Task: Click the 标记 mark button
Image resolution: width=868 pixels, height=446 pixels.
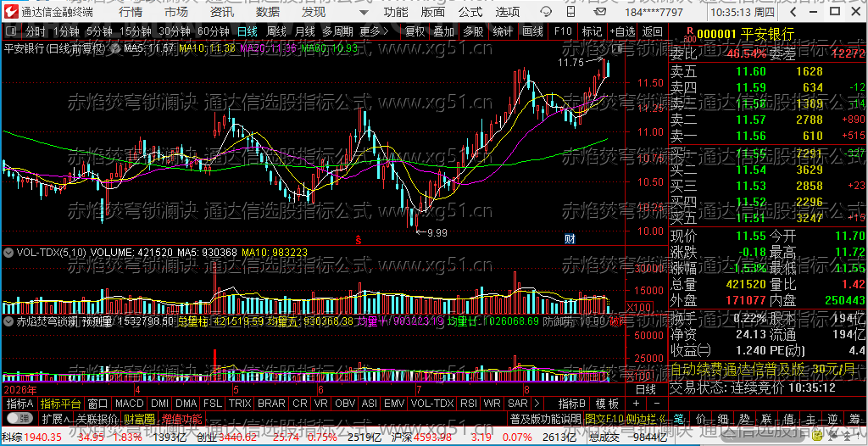Action: coord(592,31)
